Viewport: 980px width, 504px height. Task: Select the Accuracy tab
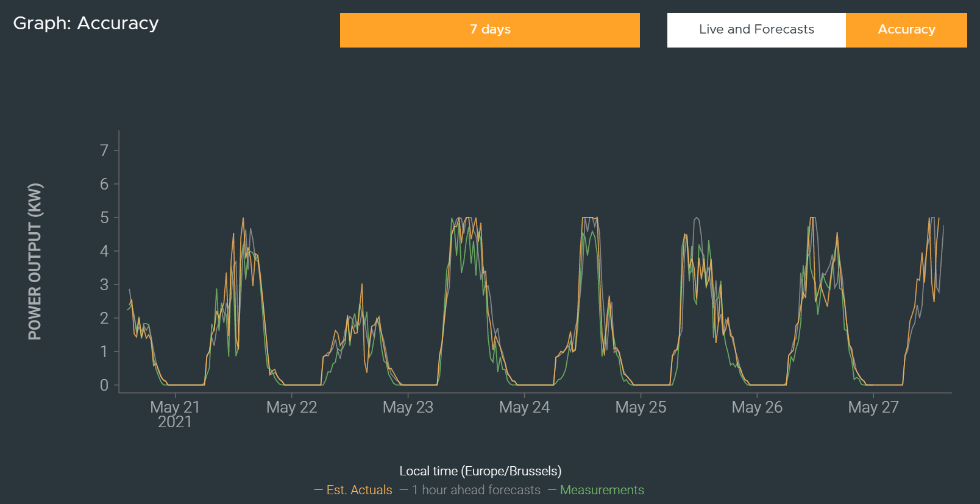click(x=906, y=30)
